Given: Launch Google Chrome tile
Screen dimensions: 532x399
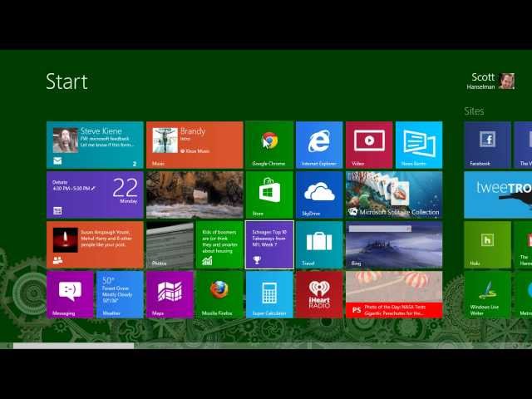Looking at the screenshot, I should (x=269, y=145).
